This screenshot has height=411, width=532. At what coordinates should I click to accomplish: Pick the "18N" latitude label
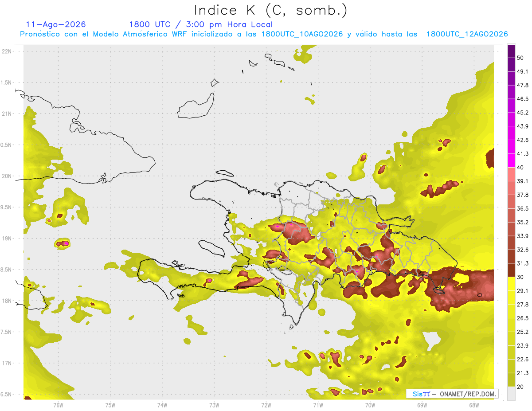click(6, 301)
